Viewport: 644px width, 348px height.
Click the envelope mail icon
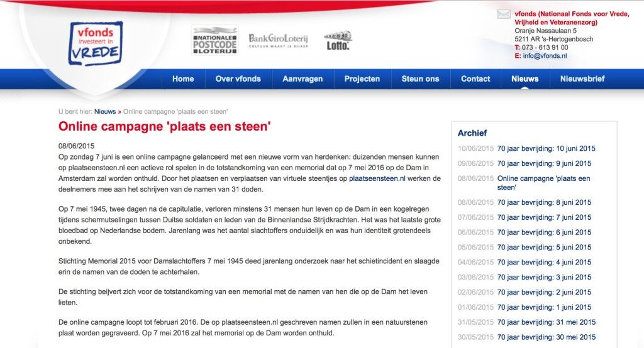(504, 14)
